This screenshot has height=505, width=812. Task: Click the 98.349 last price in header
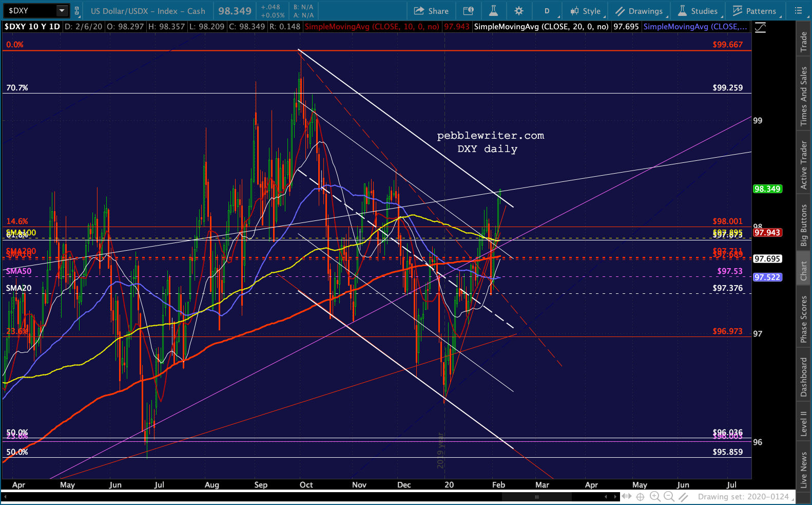235,11
